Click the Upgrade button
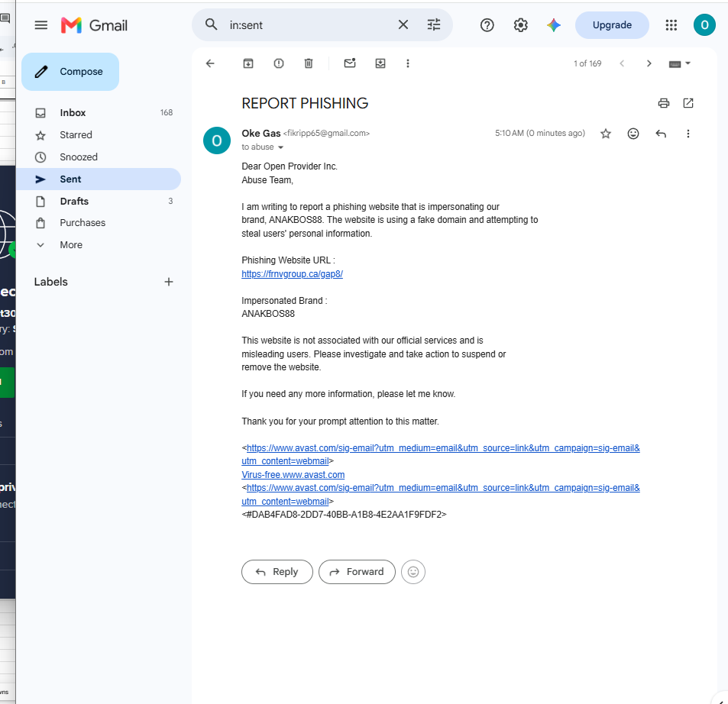 click(612, 25)
